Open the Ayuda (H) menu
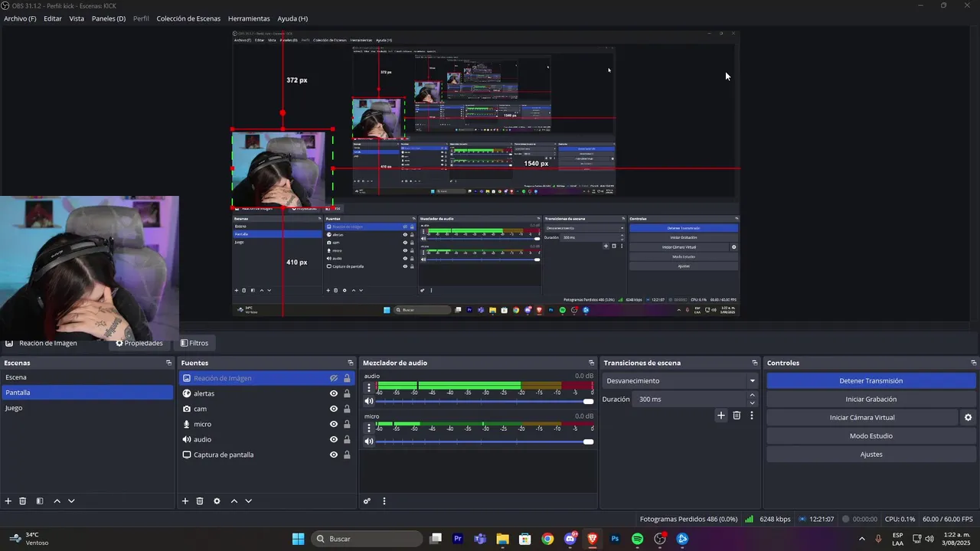Viewport: 980px width, 551px height. [292, 18]
